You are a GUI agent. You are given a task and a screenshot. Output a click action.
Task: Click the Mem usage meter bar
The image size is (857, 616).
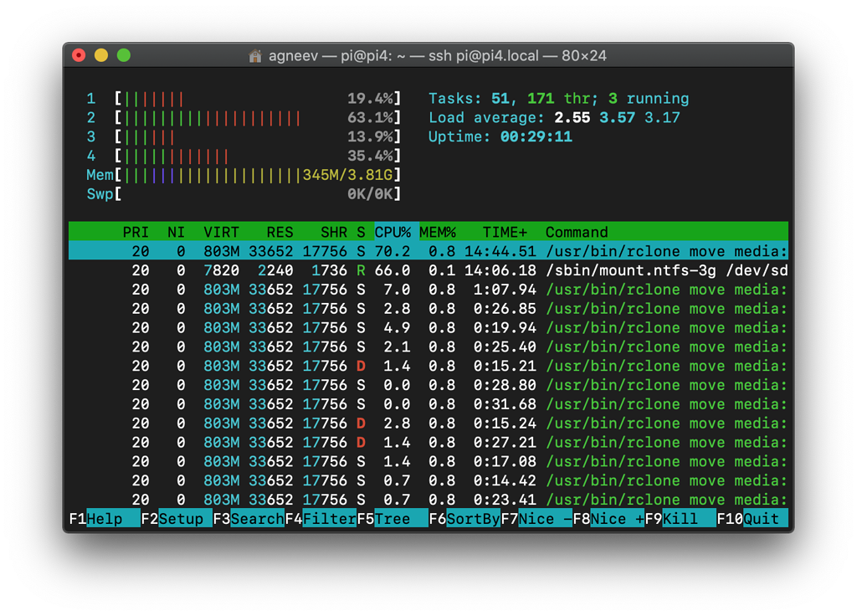[x=244, y=175]
